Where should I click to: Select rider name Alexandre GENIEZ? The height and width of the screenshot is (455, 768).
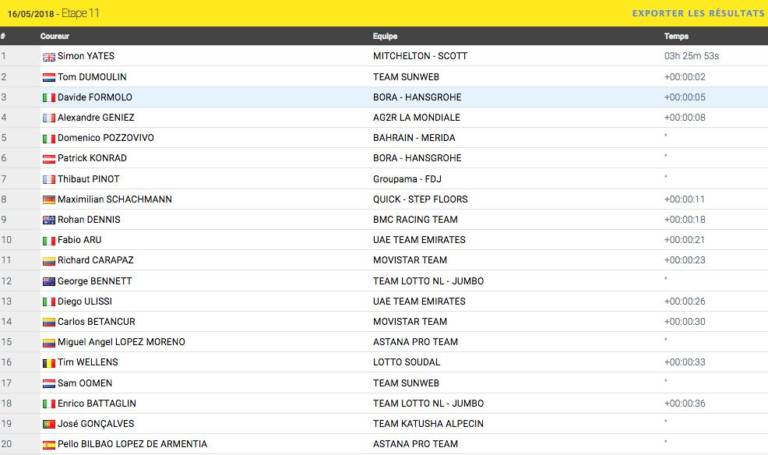pyautogui.click(x=96, y=118)
